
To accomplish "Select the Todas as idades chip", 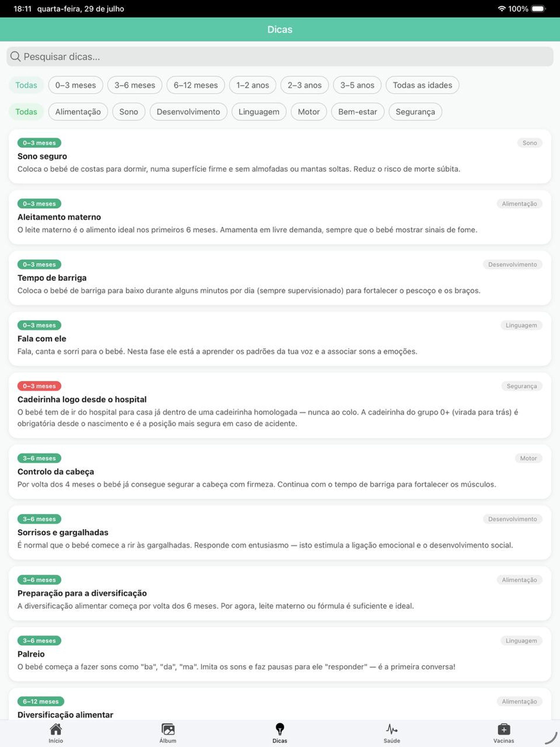I will pyautogui.click(x=422, y=85).
